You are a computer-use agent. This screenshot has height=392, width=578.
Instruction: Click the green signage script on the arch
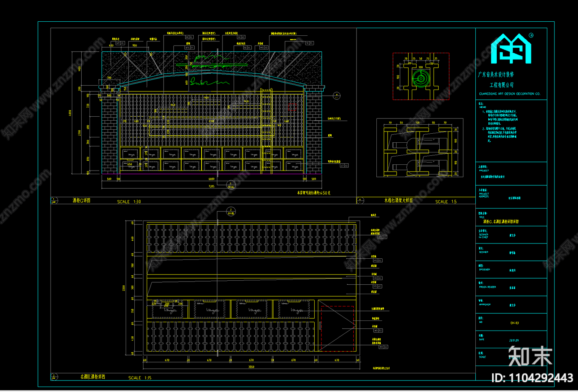[210, 82]
